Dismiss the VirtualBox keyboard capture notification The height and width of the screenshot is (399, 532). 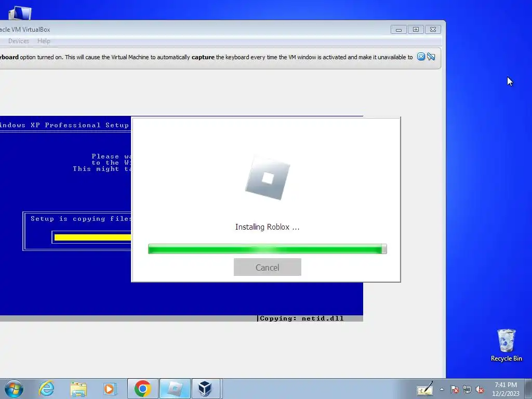[x=421, y=57]
